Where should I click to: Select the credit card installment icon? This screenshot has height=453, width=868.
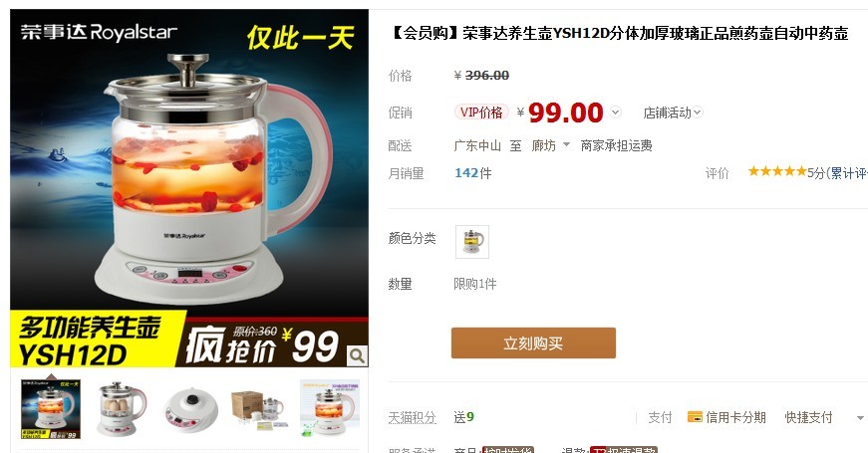pyautogui.click(x=695, y=417)
